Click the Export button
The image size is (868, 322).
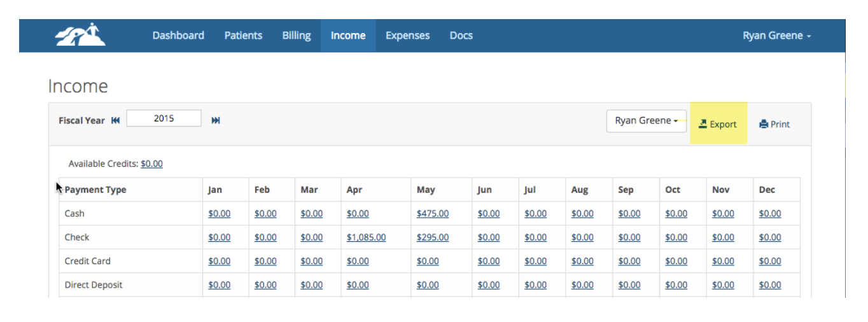click(718, 124)
